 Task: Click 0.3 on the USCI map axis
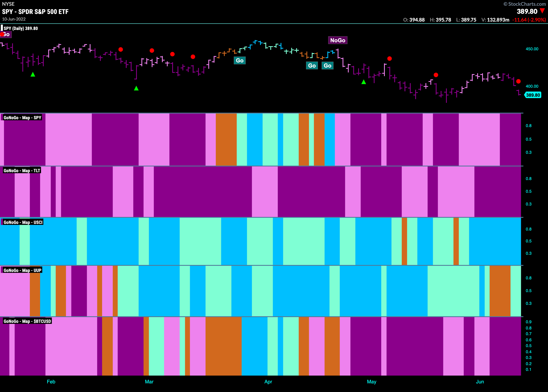click(529, 253)
